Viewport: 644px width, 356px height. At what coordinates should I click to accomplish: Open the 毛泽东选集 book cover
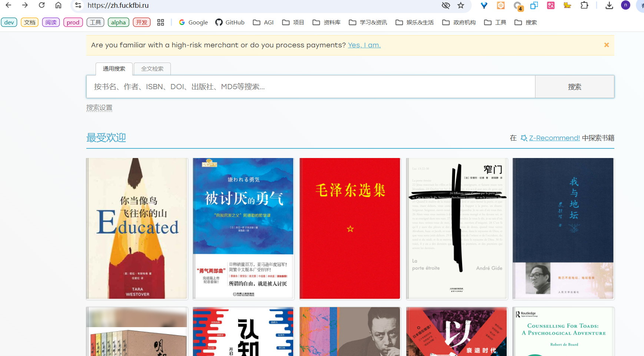click(x=350, y=228)
